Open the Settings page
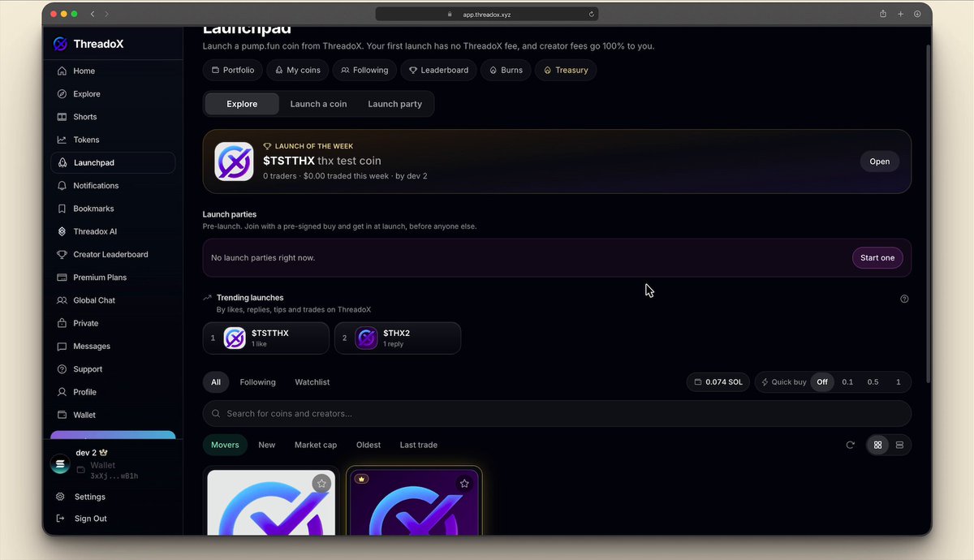 pos(89,497)
